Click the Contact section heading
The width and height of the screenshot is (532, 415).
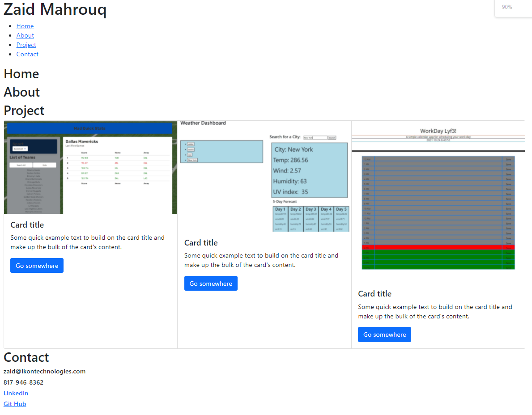(26, 357)
